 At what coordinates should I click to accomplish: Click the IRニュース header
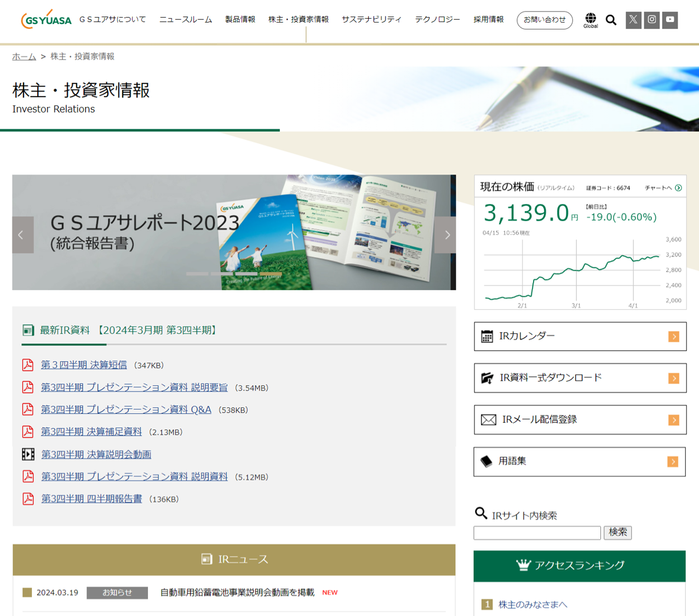[234, 560]
